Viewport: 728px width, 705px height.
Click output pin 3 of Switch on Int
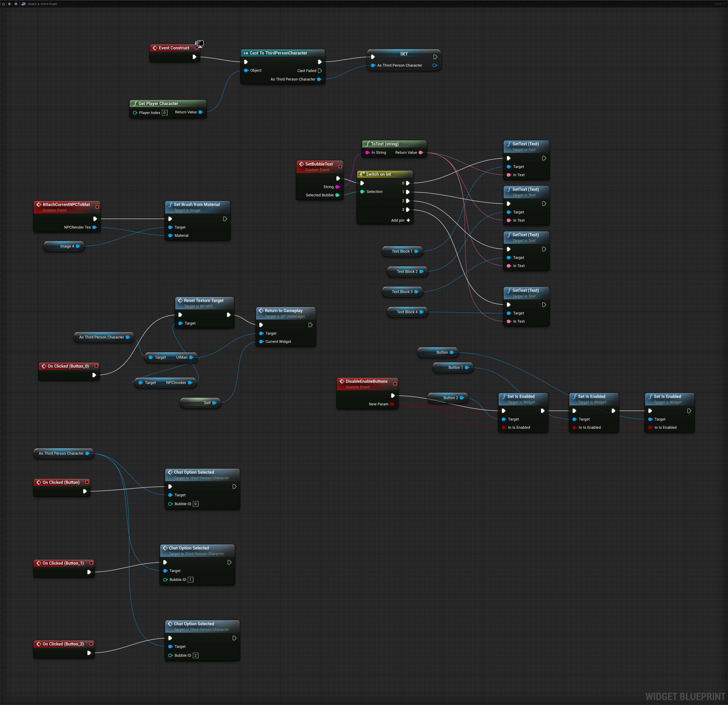408,209
